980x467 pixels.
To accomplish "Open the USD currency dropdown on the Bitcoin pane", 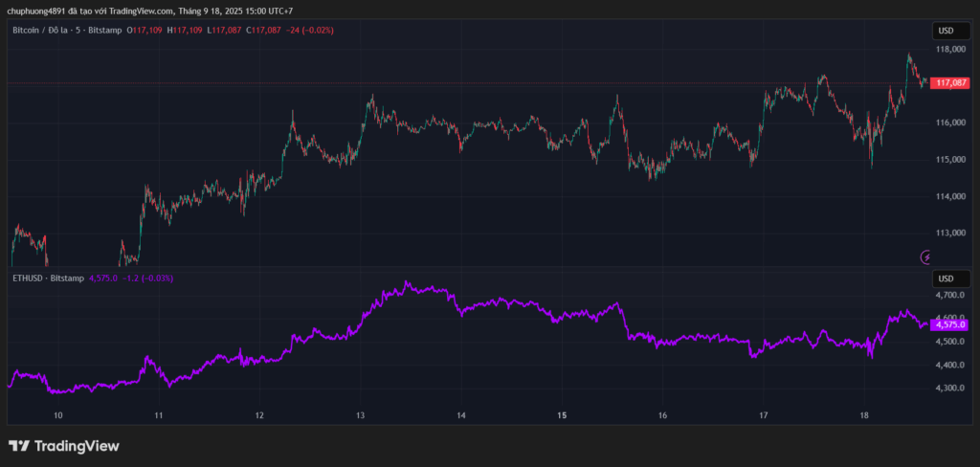I will (945, 31).
